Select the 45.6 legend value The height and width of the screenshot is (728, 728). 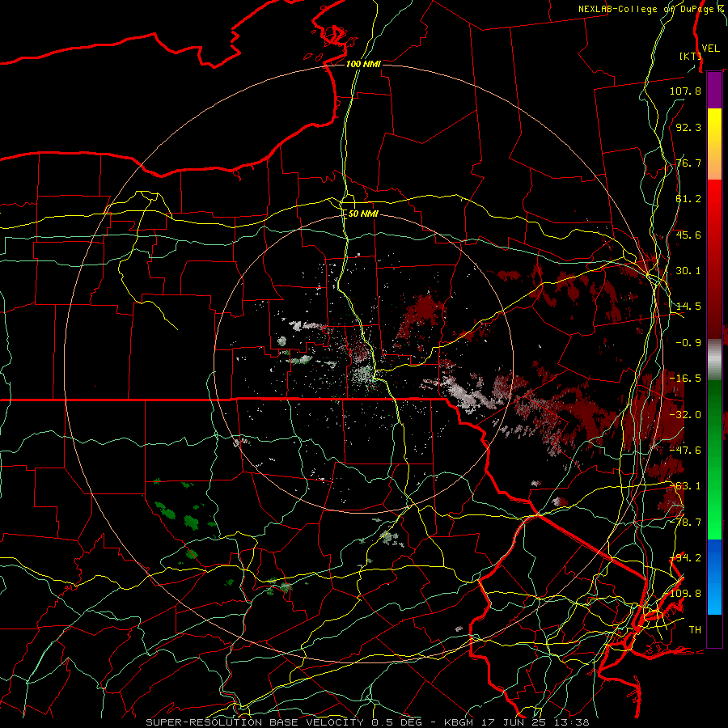coord(688,235)
